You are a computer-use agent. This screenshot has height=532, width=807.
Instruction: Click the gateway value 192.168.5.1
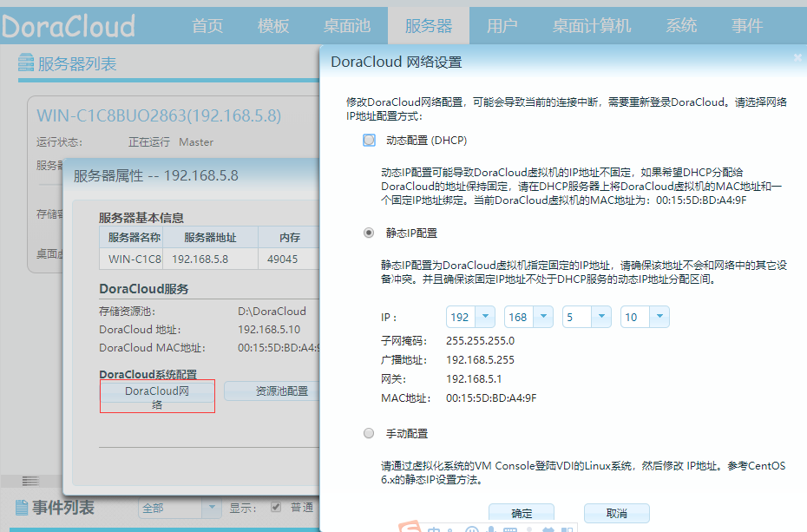coord(474,378)
